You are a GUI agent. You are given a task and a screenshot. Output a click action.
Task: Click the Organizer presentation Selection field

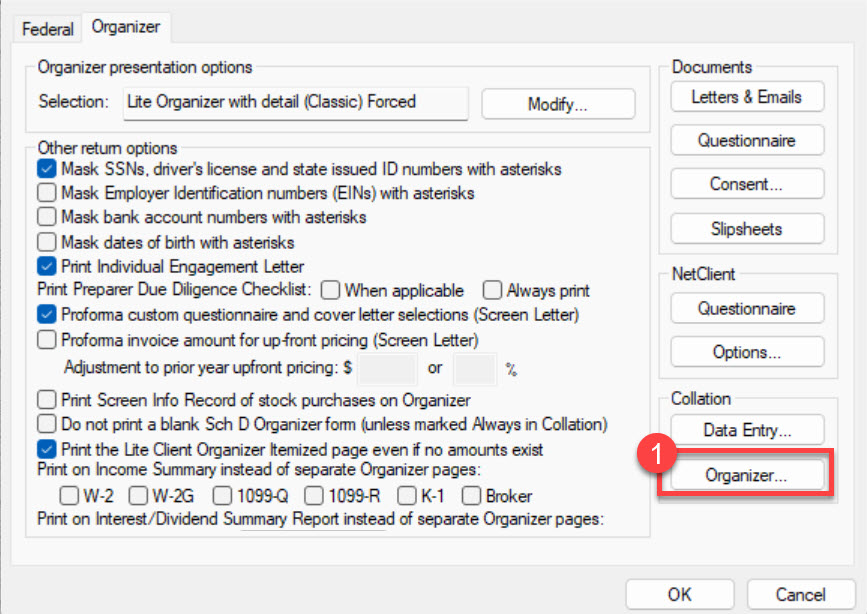295,102
